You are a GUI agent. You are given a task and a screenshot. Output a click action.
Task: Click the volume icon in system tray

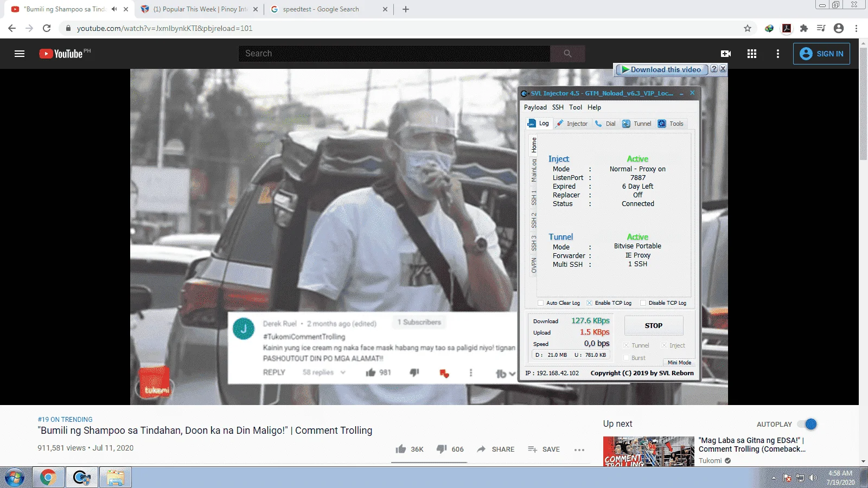[x=813, y=478]
